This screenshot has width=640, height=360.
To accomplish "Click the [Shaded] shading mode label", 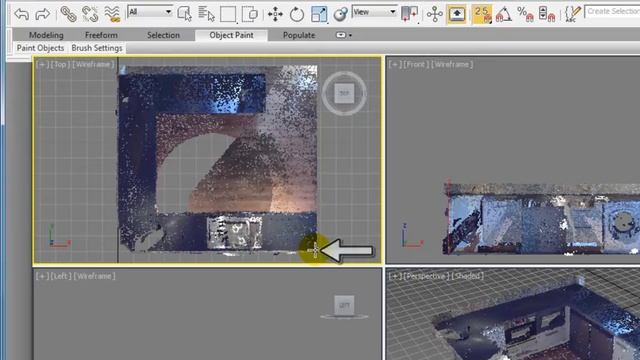I will click(x=468, y=276).
